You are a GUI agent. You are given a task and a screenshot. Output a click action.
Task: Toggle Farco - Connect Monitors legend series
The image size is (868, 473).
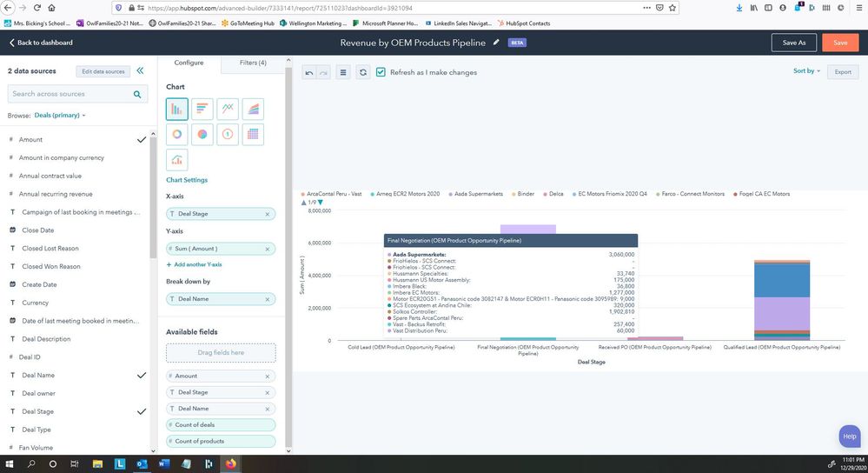[x=690, y=194]
